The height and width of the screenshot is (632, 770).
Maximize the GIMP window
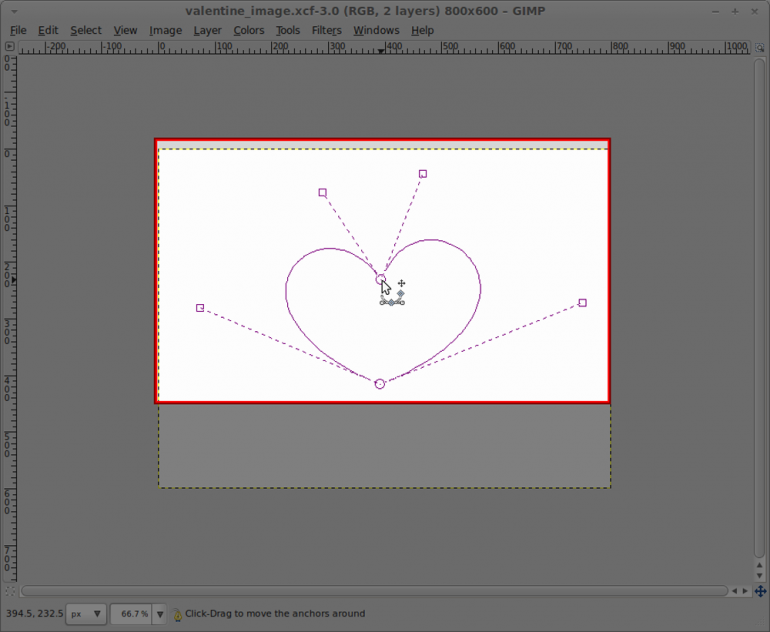click(x=735, y=11)
